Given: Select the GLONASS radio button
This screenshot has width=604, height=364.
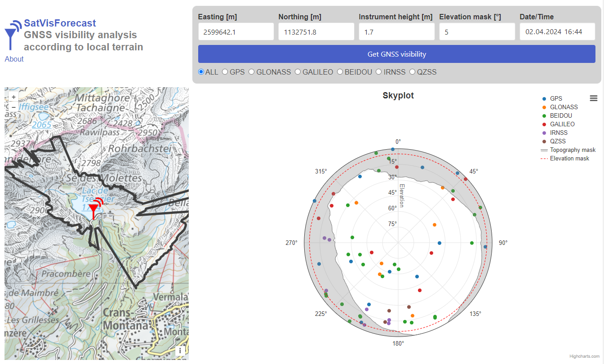Looking at the screenshot, I should tap(252, 72).
